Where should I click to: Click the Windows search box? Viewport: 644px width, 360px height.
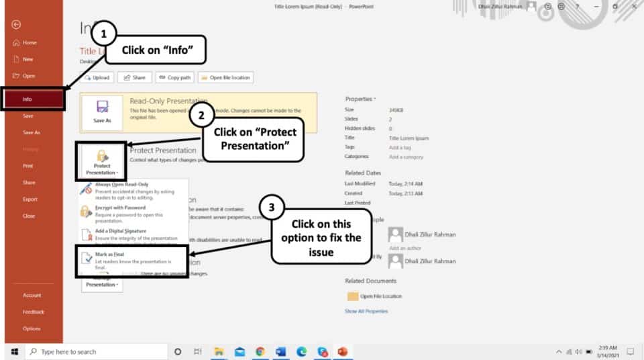click(x=97, y=352)
